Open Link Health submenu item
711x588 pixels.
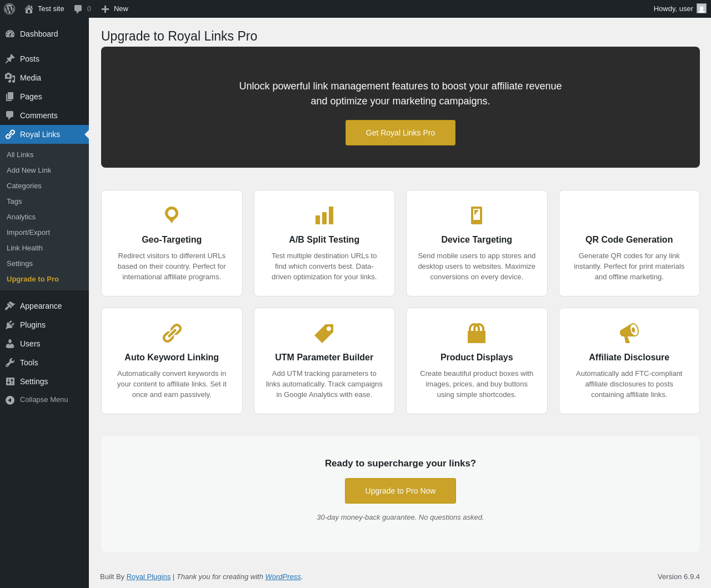[24, 248]
